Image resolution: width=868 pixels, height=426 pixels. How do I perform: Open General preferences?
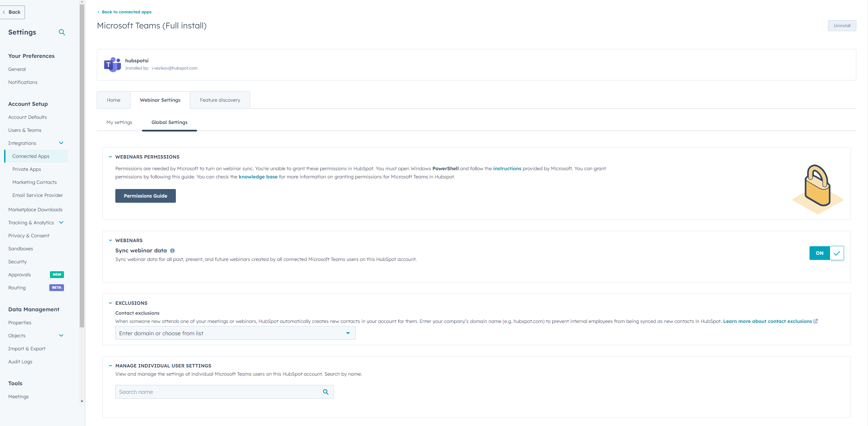(x=17, y=69)
